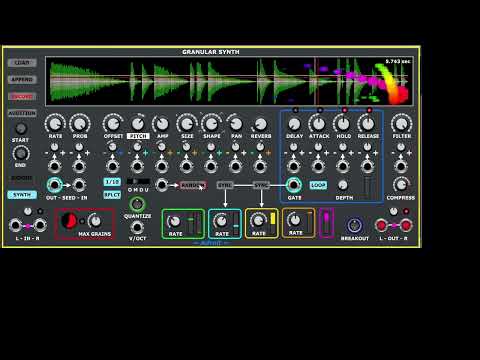
Task: Click the DEPTH knob
Action: [343, 185]
